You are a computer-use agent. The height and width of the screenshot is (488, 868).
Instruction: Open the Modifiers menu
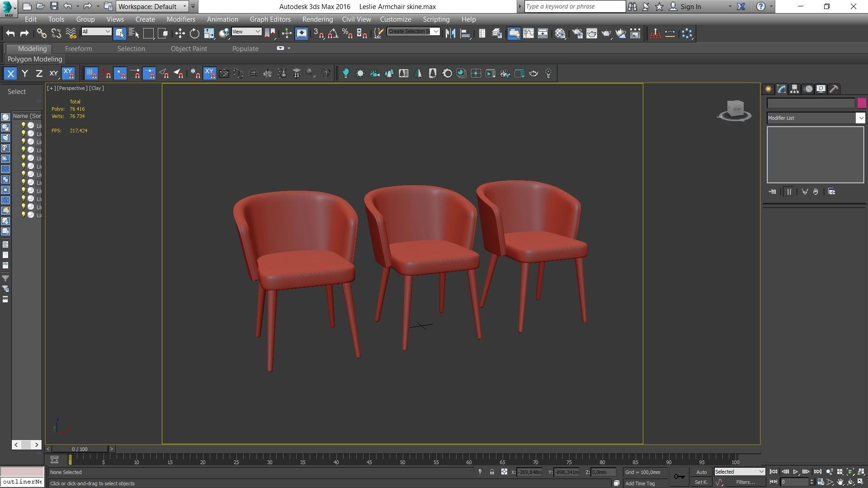[181, 19]
